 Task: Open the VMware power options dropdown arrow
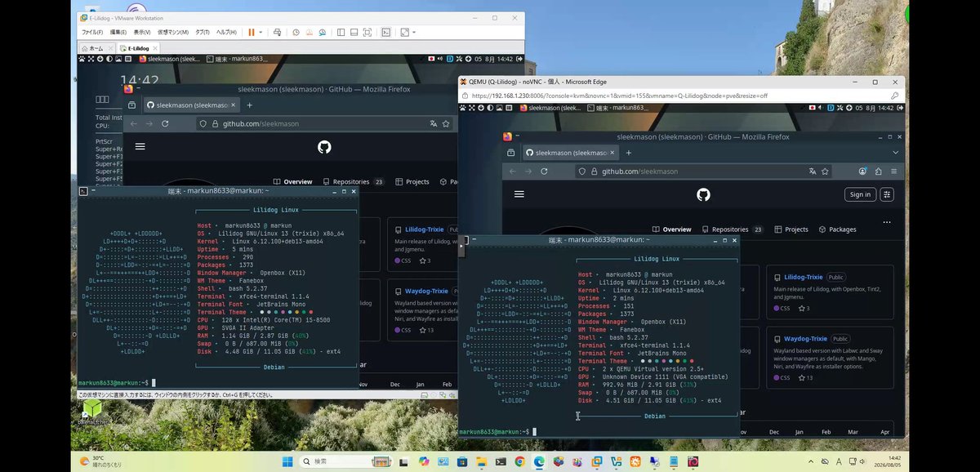coord(261,32)
